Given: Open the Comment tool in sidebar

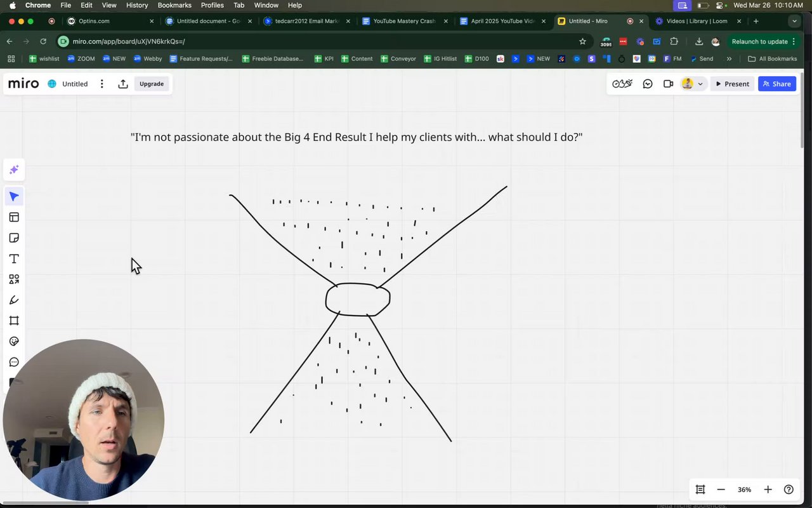Looking at the screenshot, I should point(14,363).
